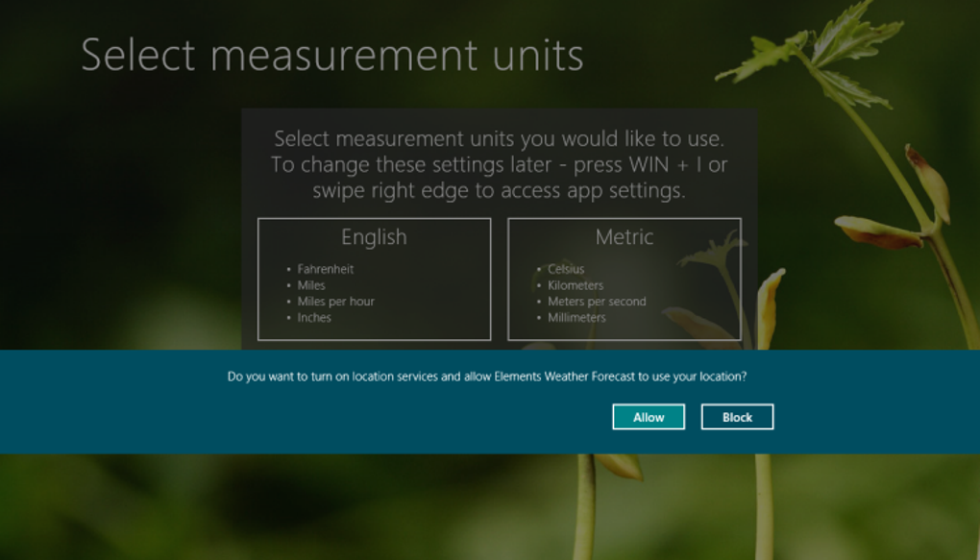
Task: Click the Select measurement units page title
Action: (331, 55)
